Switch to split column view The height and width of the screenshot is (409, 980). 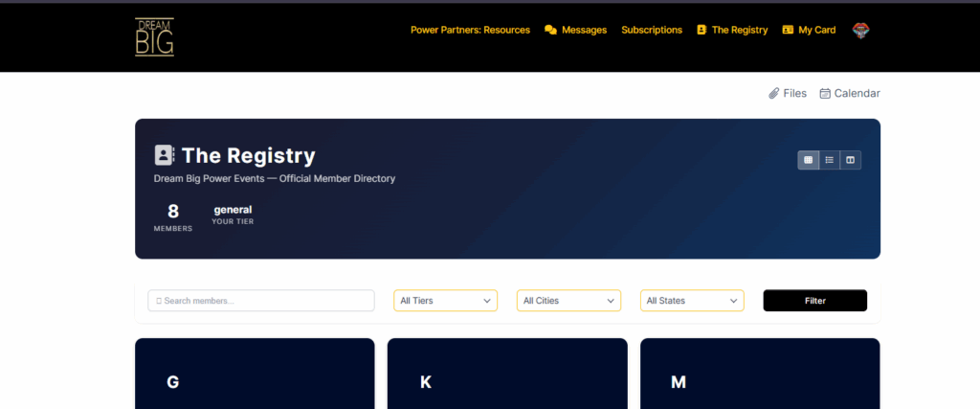tap(850, 160)
